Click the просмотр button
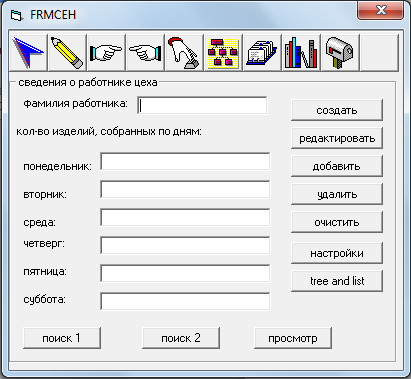 tap(293, 338)
